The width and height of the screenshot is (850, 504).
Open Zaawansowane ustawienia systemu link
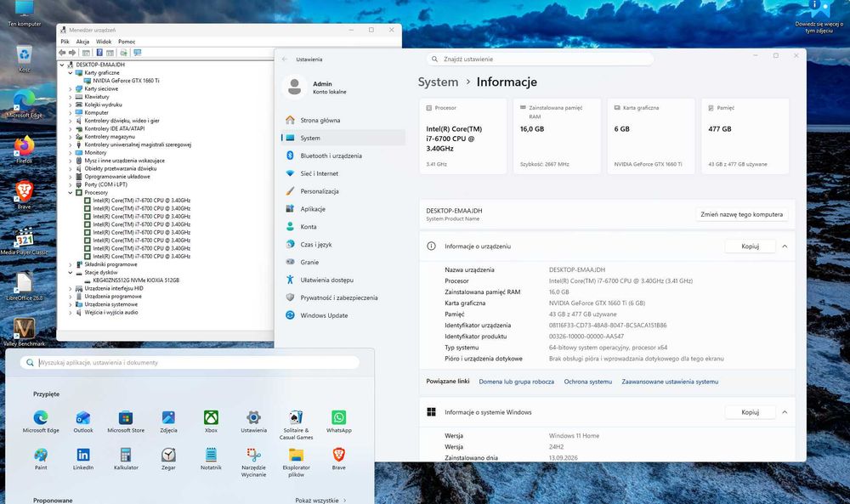tap(670, 382)
